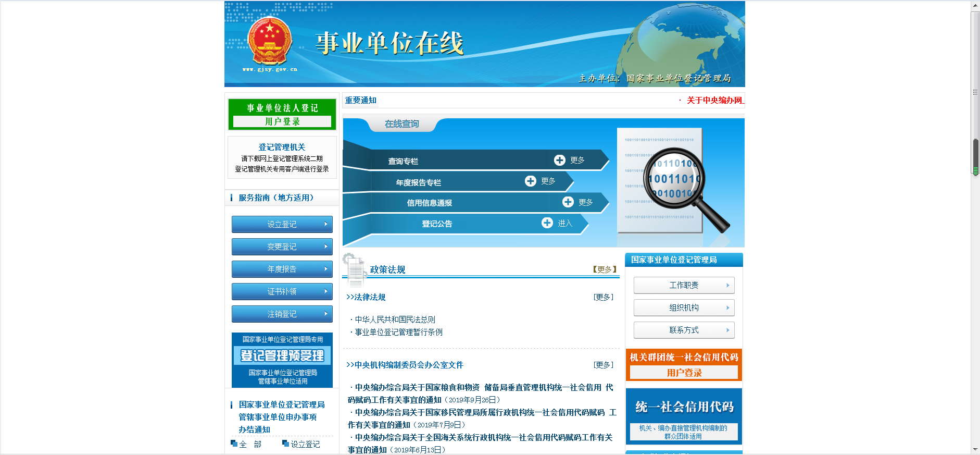Open the 年度报告 service guide
Viewport: 980px width, 455px height.
[x=282, y=269]
